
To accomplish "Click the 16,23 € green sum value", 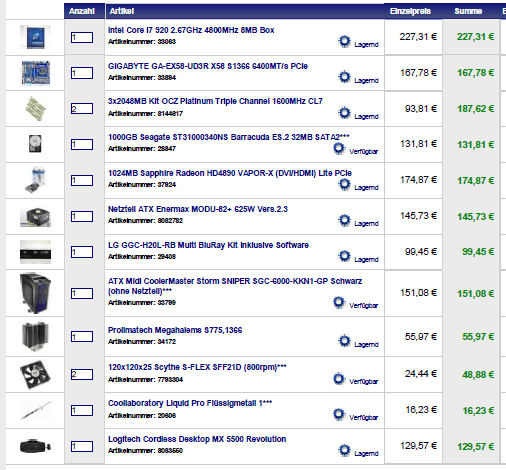I will point(478,411).
